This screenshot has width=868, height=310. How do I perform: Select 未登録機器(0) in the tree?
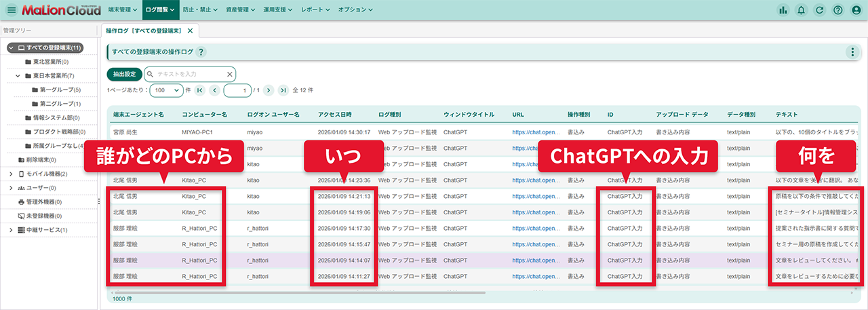[44, 216]
